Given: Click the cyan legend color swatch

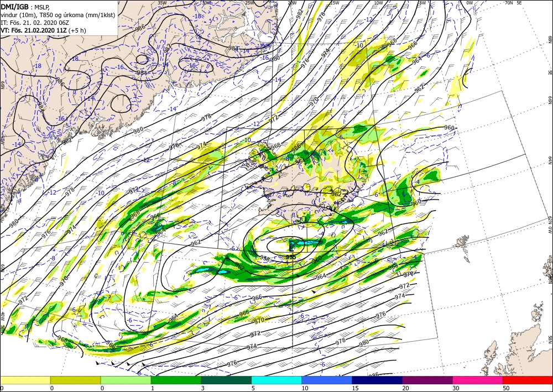Looking at the screenshot, I should coord(276,380).
